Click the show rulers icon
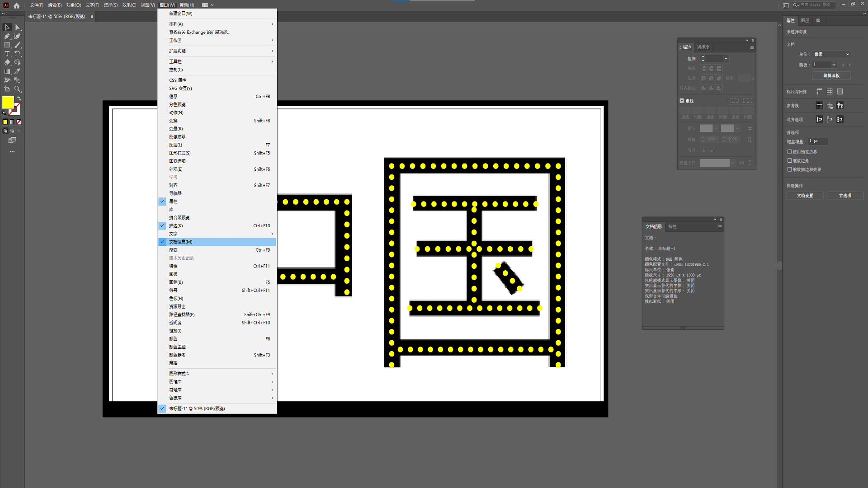 (x=819, y=92)
